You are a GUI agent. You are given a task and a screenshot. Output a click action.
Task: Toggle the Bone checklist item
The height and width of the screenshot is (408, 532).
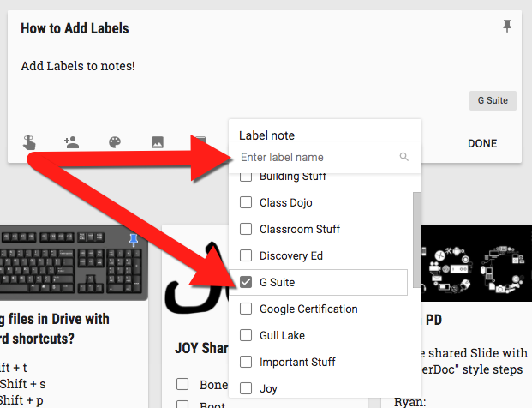click(182, 384)
